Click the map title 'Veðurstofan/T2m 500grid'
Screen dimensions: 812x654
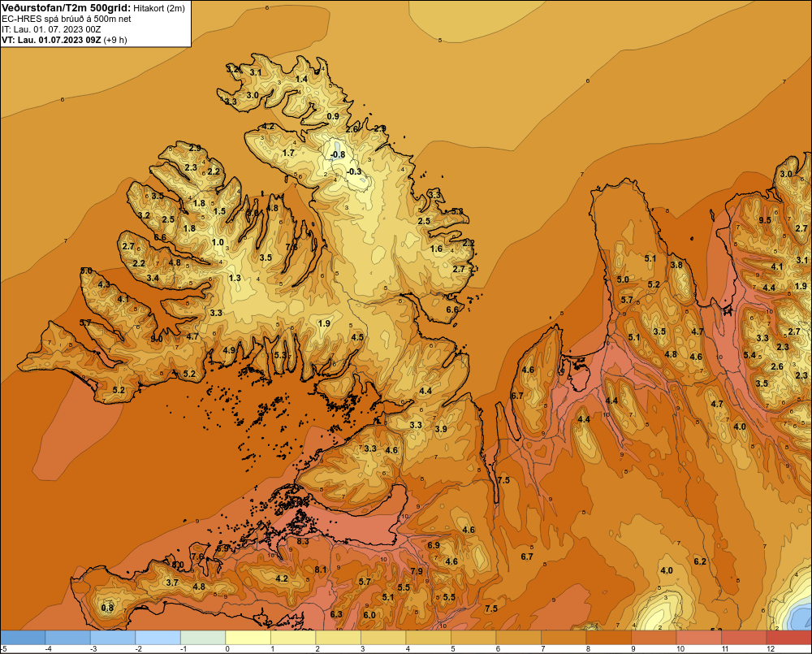[67, 8]
